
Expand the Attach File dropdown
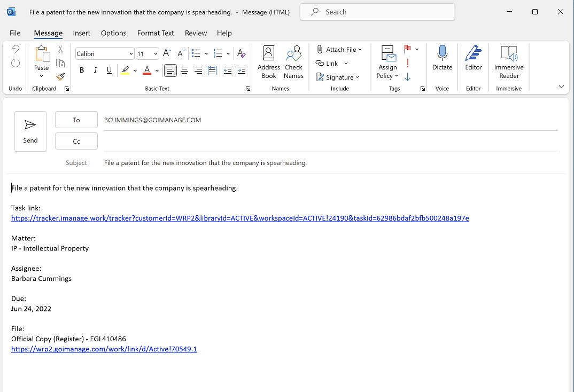(x=360, y=50)
